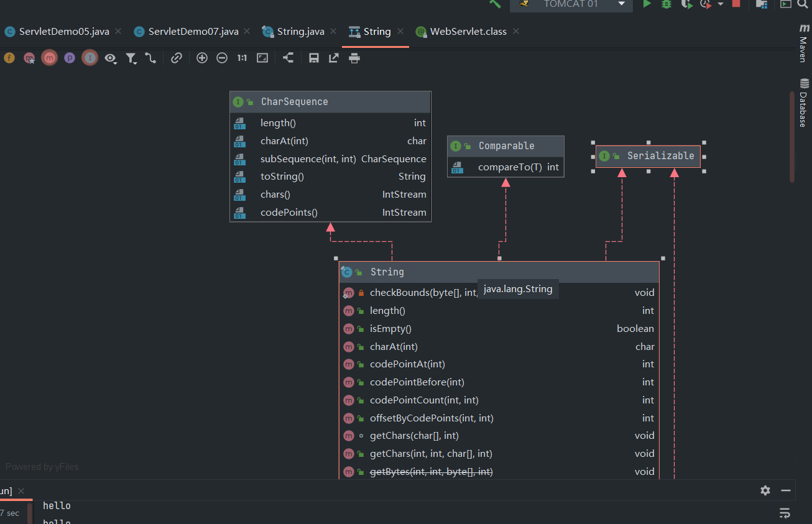The width and height of the screenshot is (812, 524).
Task: Run TOMCAT 01 with green play button
Action: (x=647, y=4)
